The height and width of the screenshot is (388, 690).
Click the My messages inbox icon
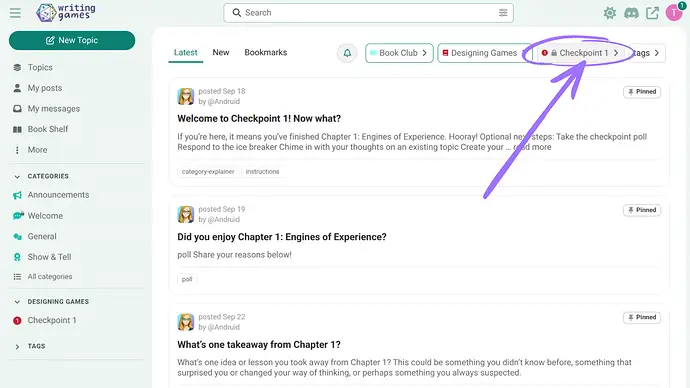17,109
